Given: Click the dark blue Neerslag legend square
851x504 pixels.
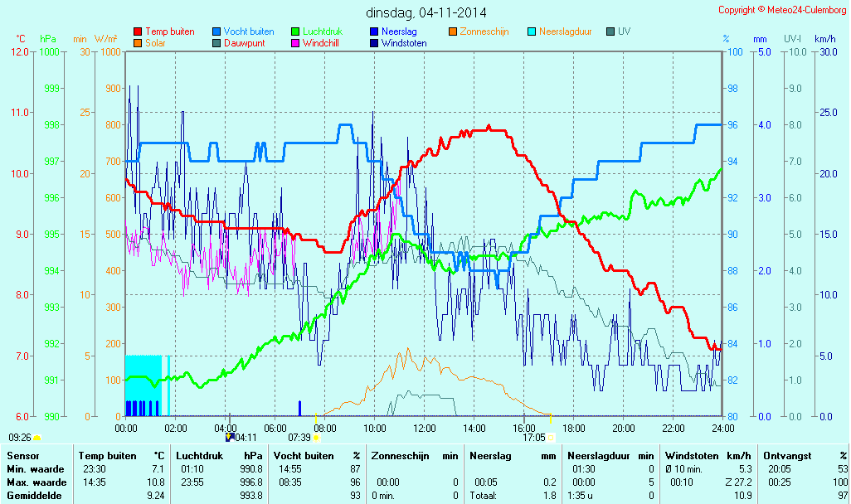Looking at the screenshot, I should pyautogui.click(x=373, y=31).
